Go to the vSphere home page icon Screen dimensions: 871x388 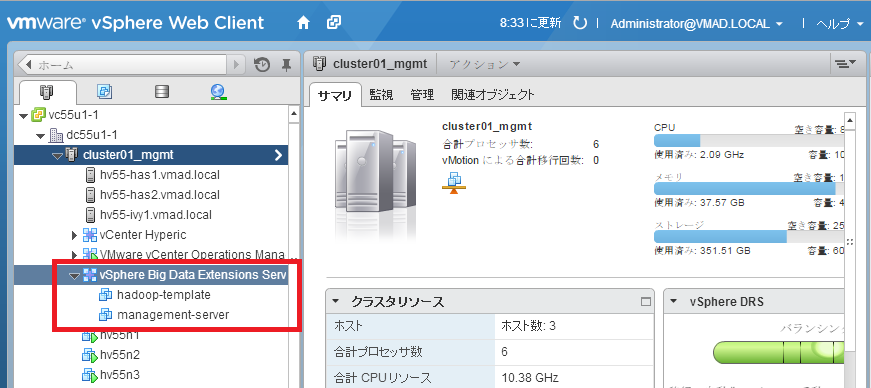click(x=303, y=23)
